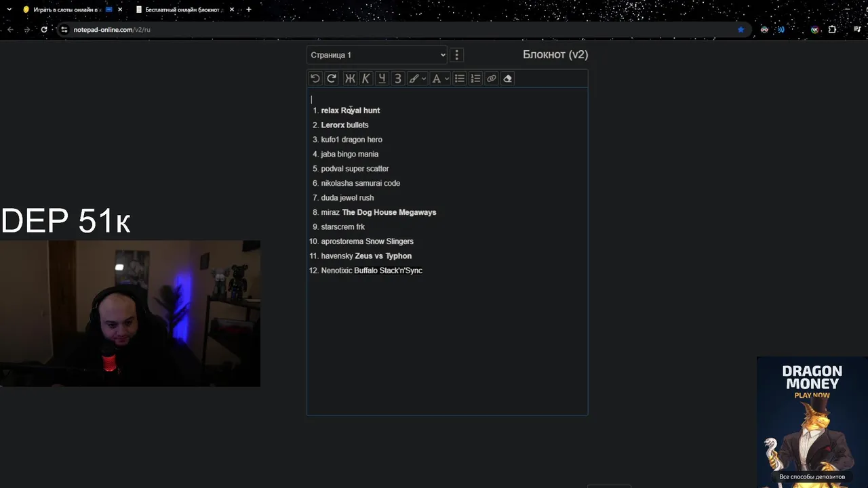Close the Играть в слоты онлайн tab

click(x=120, y=9)
